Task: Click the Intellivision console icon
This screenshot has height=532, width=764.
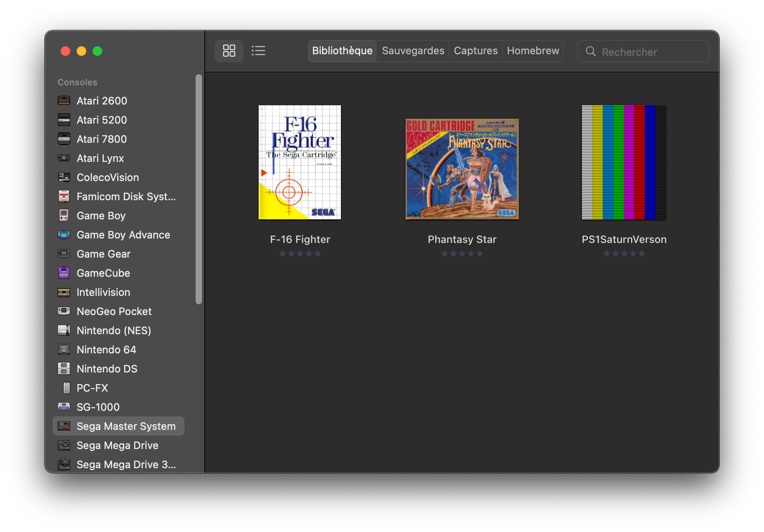Action: (x=64, y=292)
